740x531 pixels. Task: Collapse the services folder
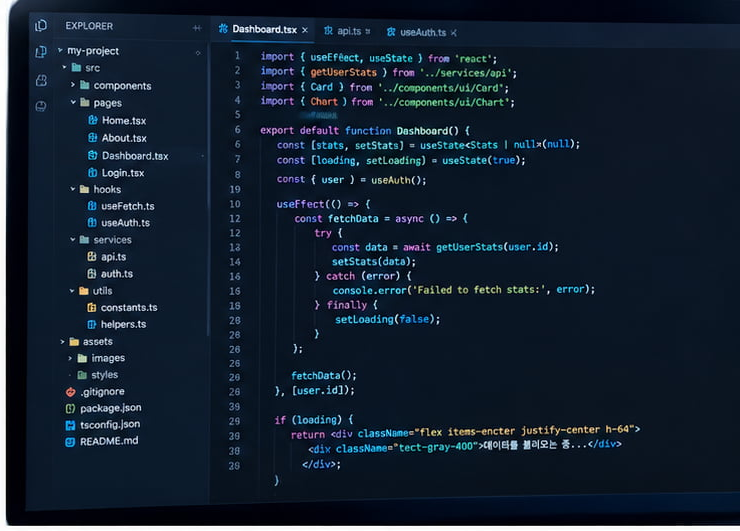[x=73, y=239]
